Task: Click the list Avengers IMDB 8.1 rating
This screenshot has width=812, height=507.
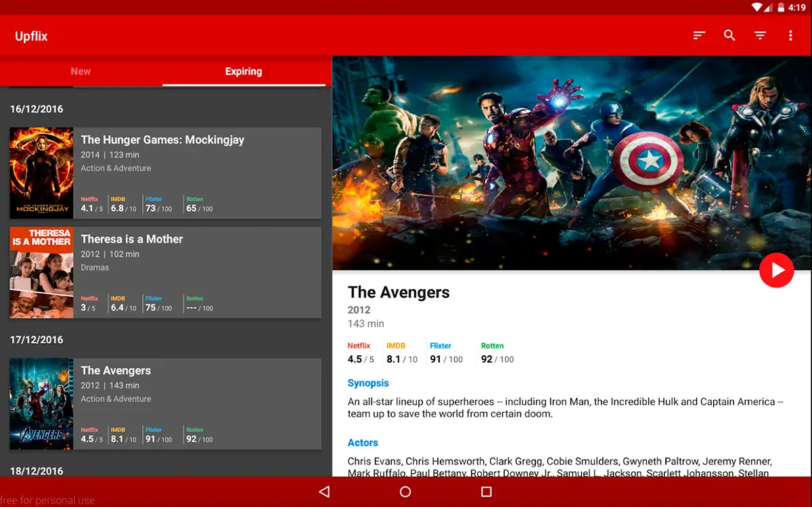Action: pos(124,435)
